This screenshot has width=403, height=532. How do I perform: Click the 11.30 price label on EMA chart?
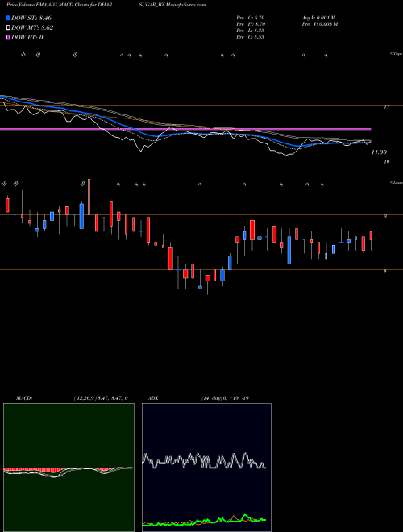(379, 152)
